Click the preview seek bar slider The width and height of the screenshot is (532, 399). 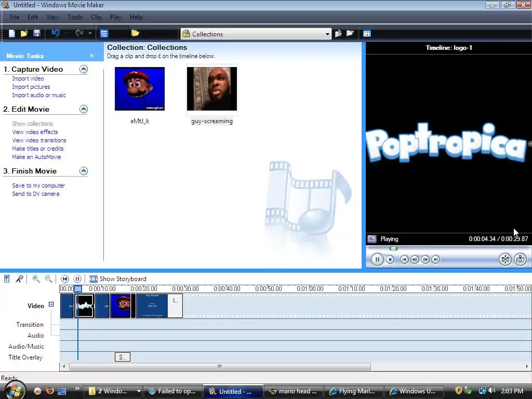click(x=393, y=249)
